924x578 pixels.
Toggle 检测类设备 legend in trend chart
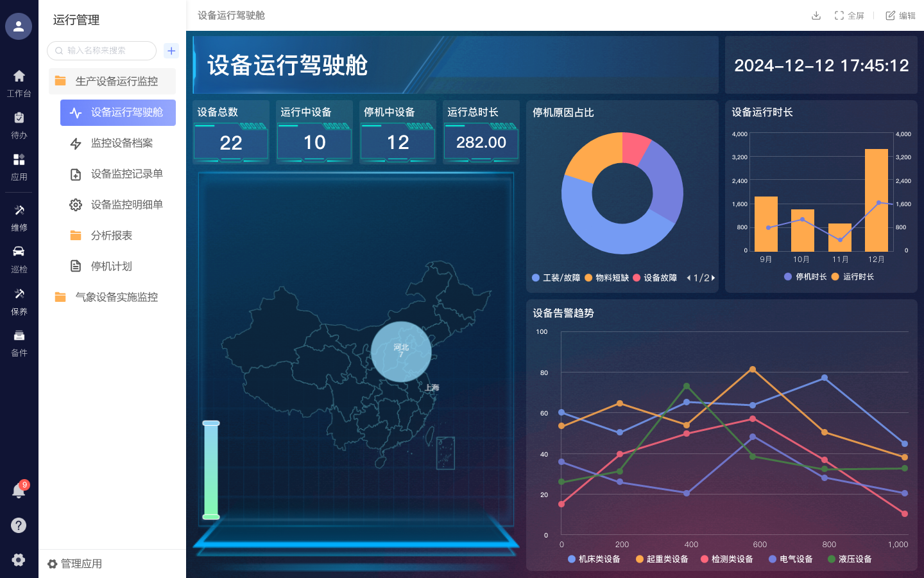726,559
